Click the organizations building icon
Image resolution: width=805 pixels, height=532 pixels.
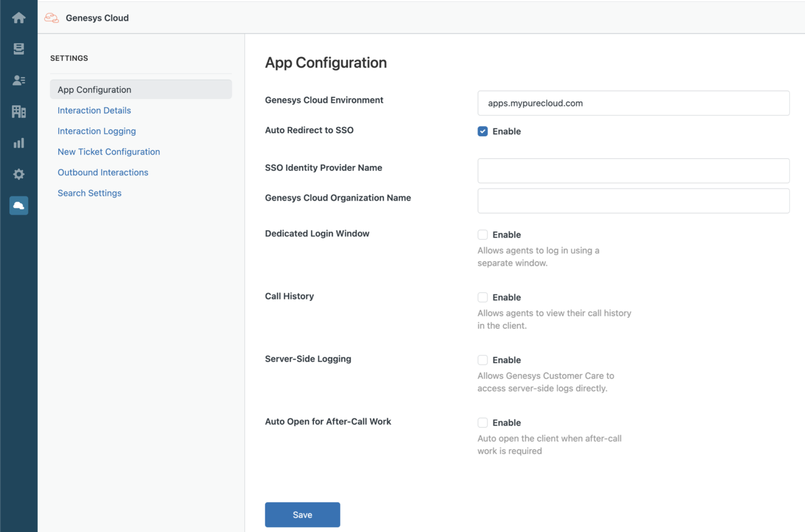[19, 111]
